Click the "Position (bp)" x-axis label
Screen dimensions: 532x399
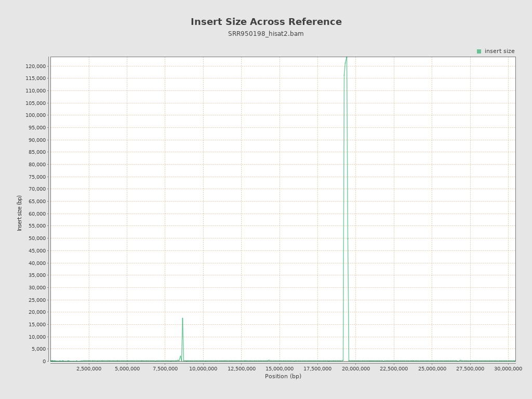point(283,377)
